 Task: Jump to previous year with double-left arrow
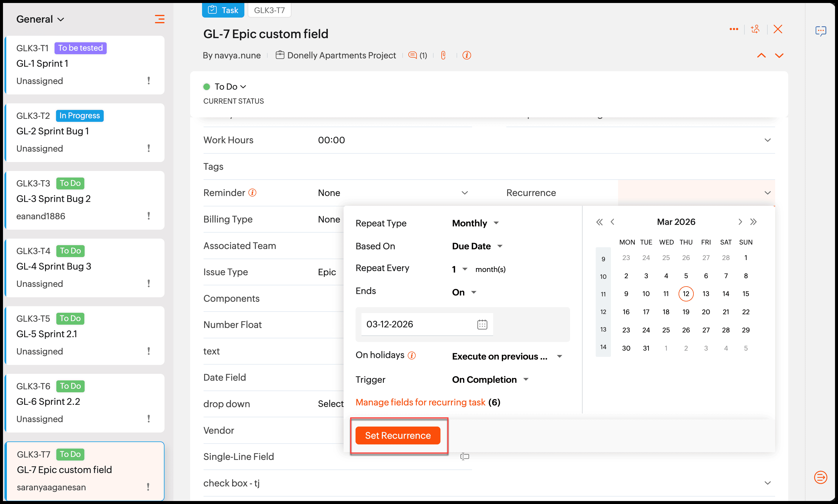click(599, 222)
